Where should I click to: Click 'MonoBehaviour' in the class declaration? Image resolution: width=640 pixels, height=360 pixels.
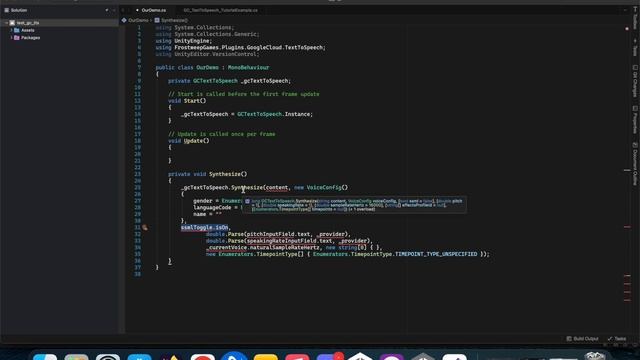point(248,67)
